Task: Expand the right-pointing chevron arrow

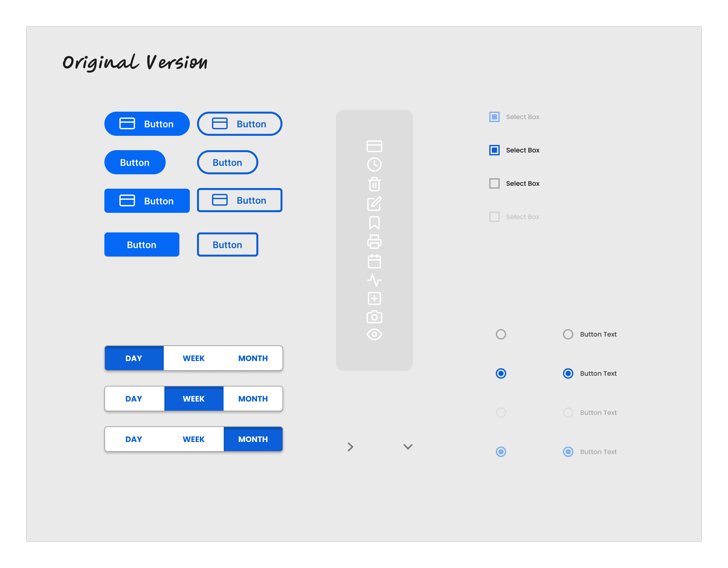Action: pos(350,447)
